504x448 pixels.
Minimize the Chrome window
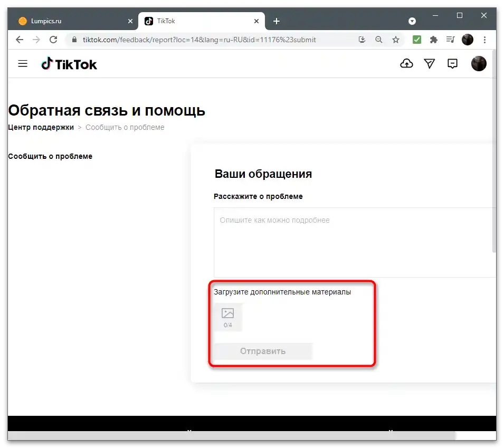click(435, 15)
